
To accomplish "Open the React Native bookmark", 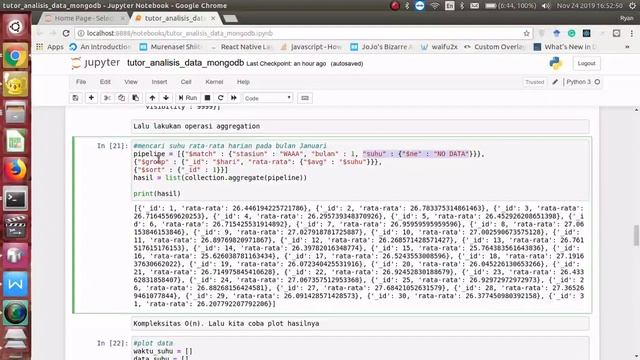I will tap(241, 47).
